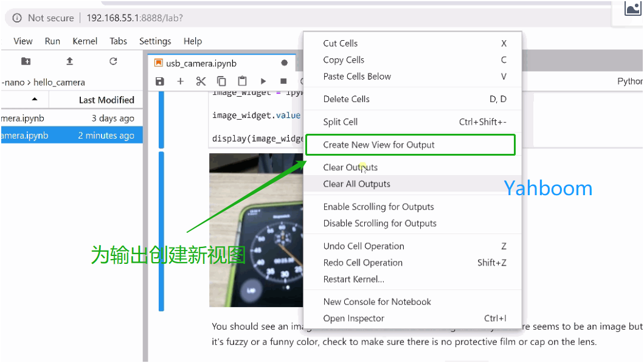
Task: Open the file modified 3 days ago
Action: [x=72, y=118]
